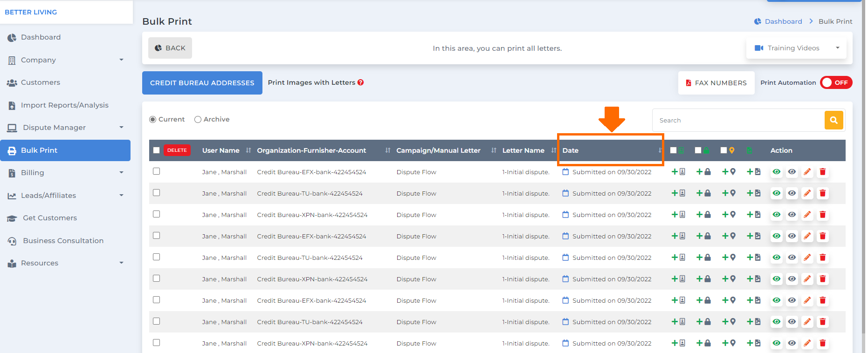
Task: Tick header checkbox beside orange pin icon
Action: click(723, 150)
